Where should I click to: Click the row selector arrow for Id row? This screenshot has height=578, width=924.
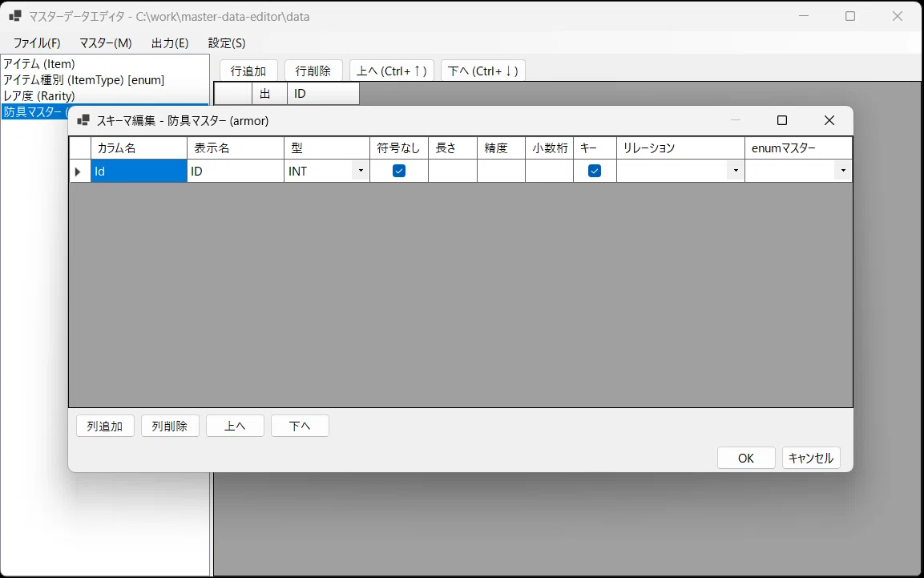click(79, 171)
